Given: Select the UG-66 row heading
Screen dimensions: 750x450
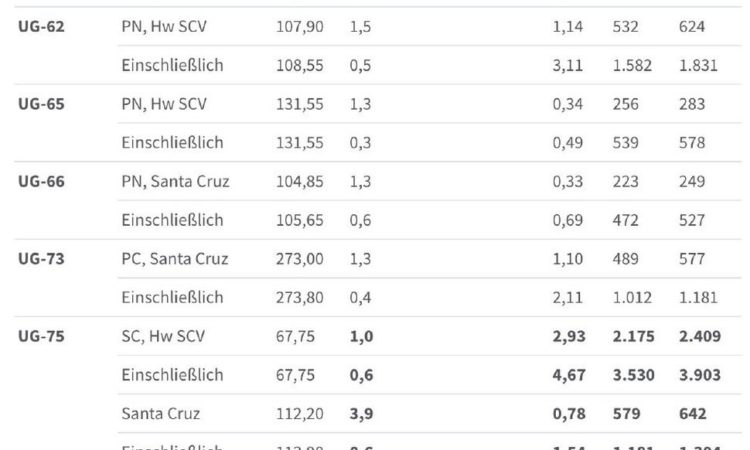Looking at the screenshot, I should [x=41, y=181].
